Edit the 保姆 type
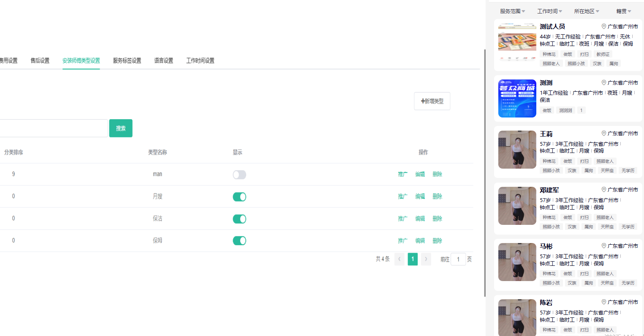Image resolution: width=644 pixels, height=336 pixels. tap(420, 240)
